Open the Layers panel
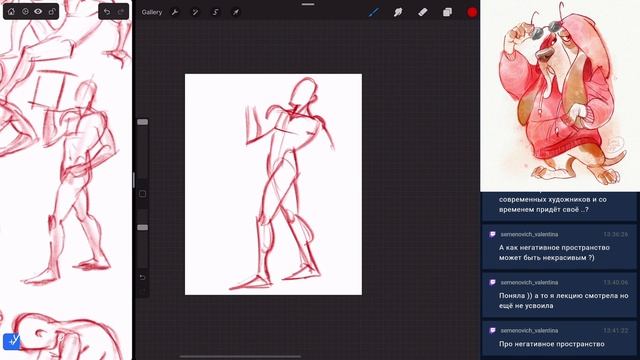This screenshot has height=360, width=640. pos(447,12)
